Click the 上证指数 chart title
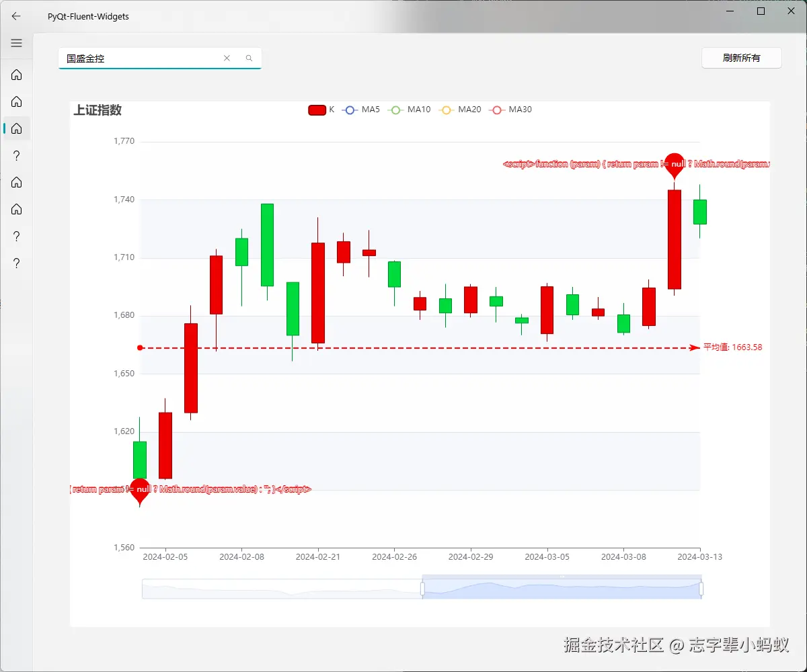This screenshot has width=807, height=672. (x=98, y=110)
